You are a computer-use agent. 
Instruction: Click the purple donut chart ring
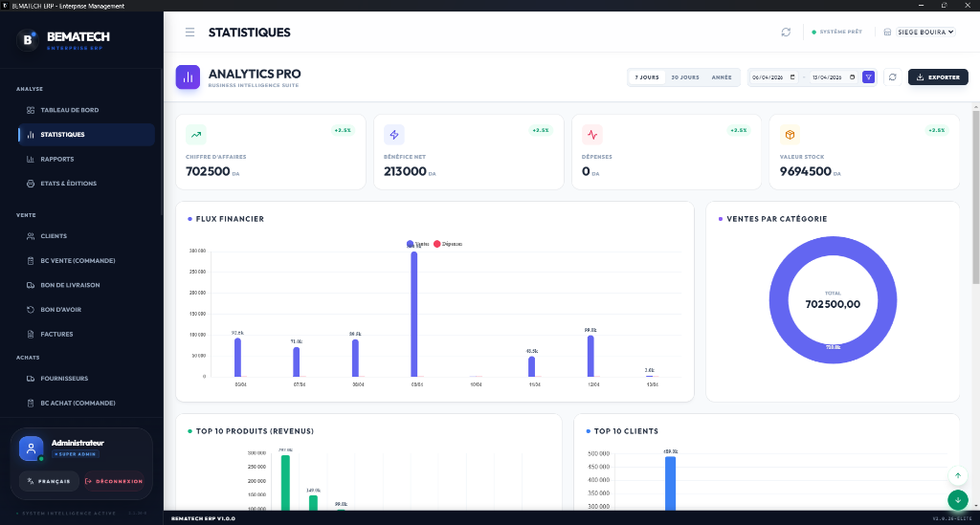[x=833, y=352]
